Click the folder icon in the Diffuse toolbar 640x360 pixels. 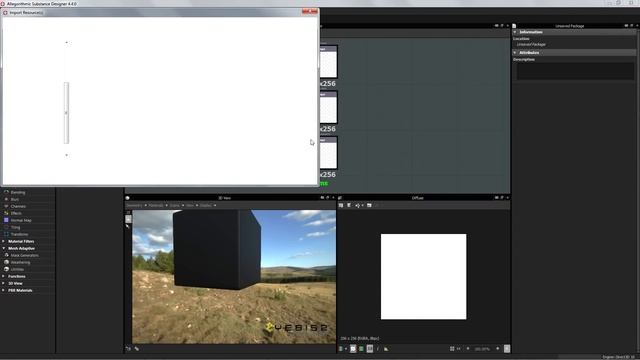coord(369,205)
